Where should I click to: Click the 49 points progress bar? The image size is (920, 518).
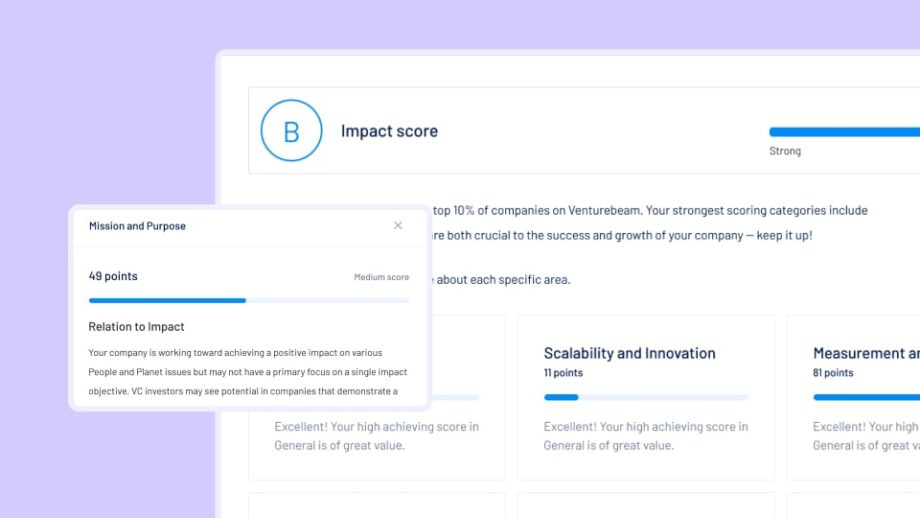[x=249, y=300]
